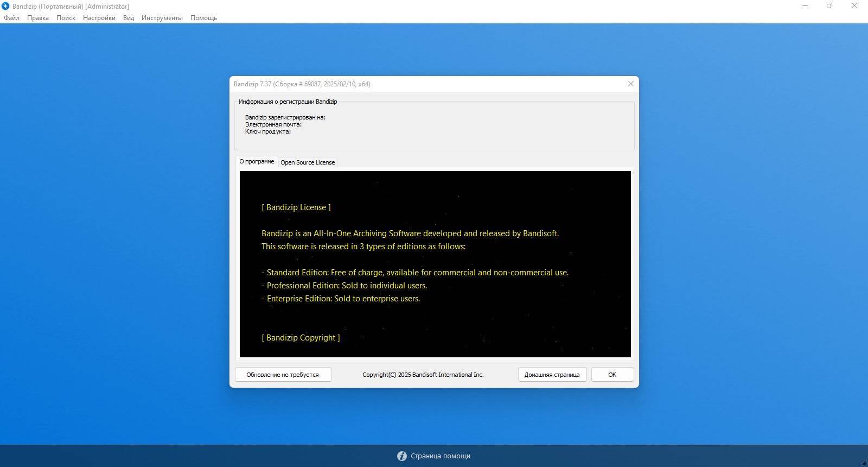
Task: Minimize the main Bandizip window
Action: point(805,6)
